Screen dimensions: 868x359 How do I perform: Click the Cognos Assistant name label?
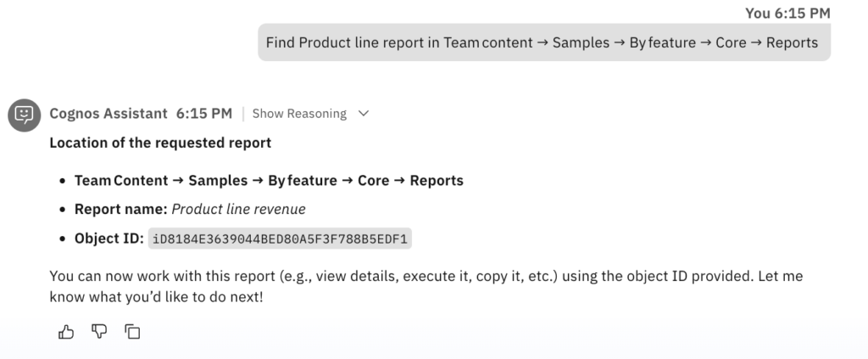108,114
